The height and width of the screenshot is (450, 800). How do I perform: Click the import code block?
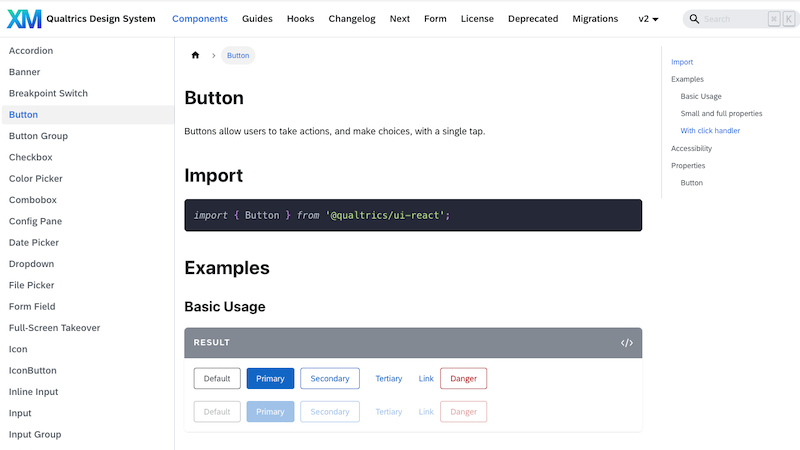coord(413,215)
